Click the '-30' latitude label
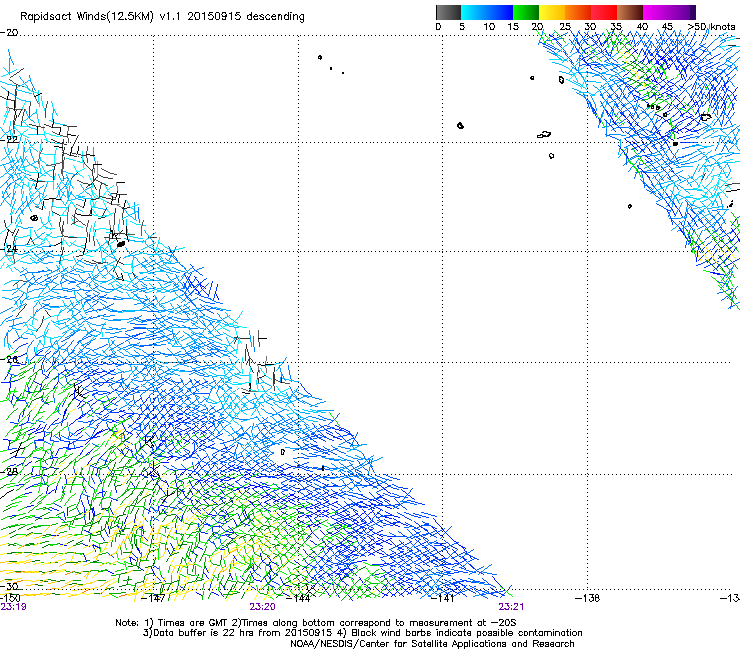Screen dimensions: 740x650 (9, 586)
